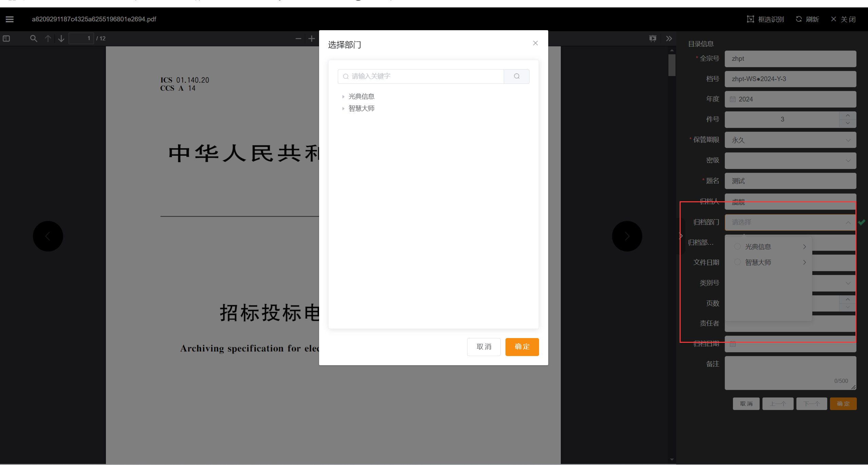Increase the 件号 value with up stepper
Screen dimensions: 868x465
[x=848, y=116]
